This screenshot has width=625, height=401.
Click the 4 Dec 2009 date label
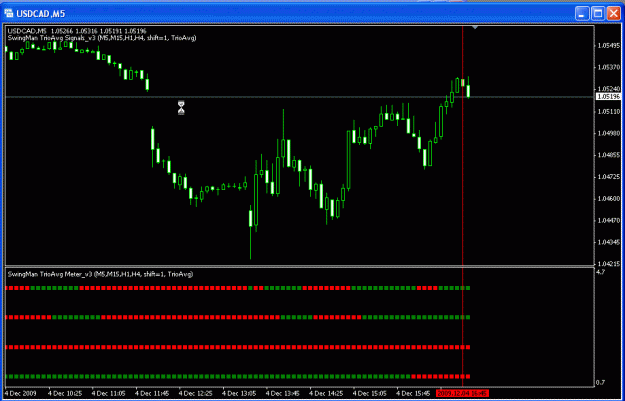coord(20,393)
